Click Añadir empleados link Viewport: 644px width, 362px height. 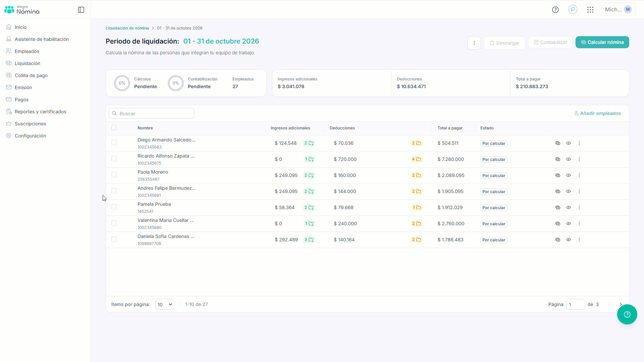tap(597, 113)
